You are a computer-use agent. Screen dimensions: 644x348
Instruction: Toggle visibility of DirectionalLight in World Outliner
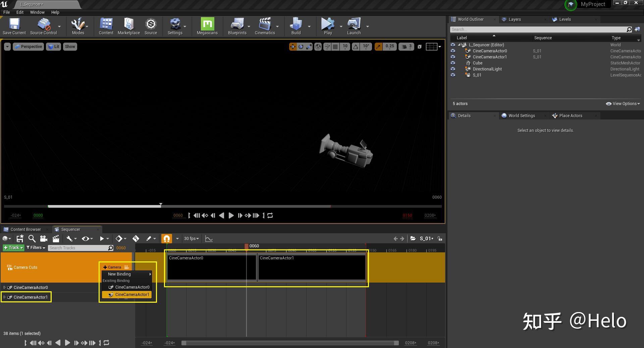[x=453, y=69]
